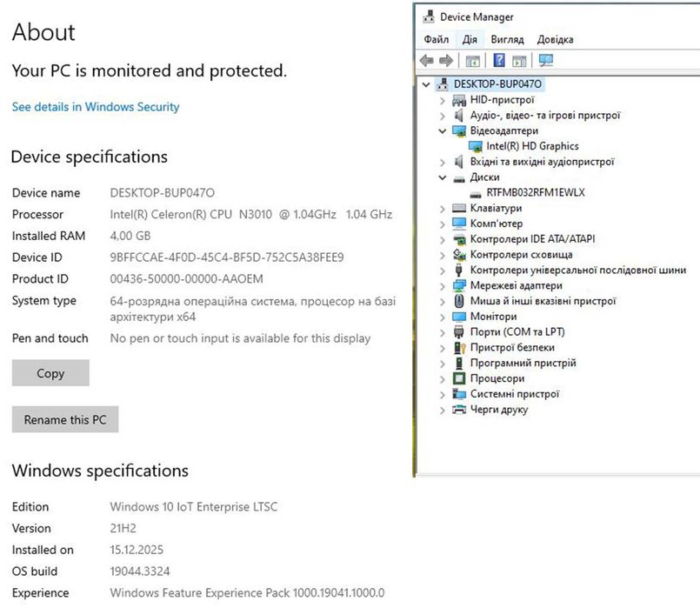
Task: Select the Системні пристрої row
Action: [514, 394]
